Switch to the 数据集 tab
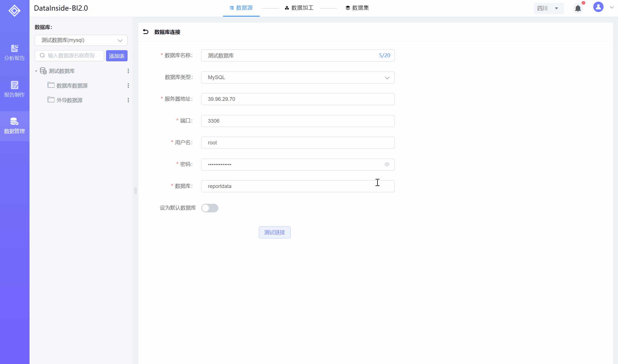618x364 pixels. pyautogui.click(x=357, y=8)
